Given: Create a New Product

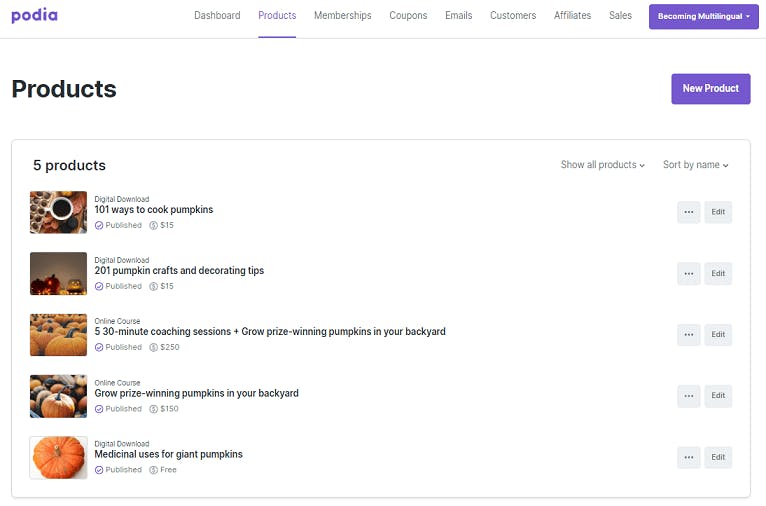Looking at the screenshot, I should (710, 88).
